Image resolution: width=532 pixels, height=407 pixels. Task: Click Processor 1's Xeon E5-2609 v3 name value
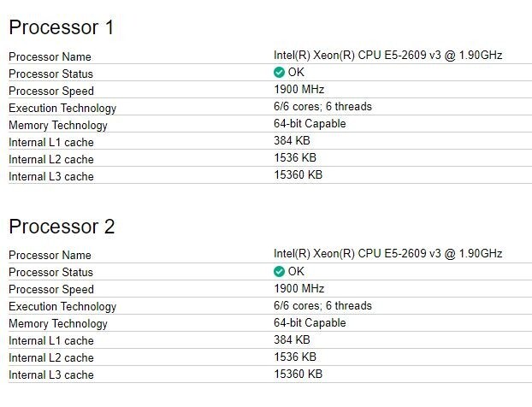pos(387,56)
